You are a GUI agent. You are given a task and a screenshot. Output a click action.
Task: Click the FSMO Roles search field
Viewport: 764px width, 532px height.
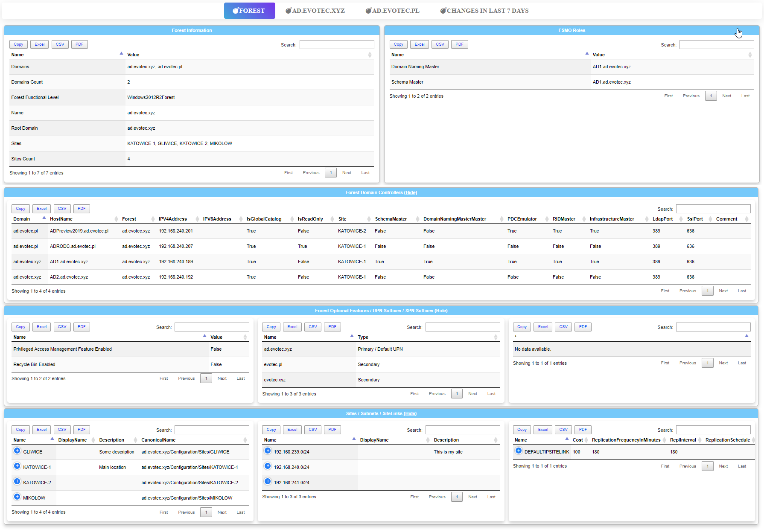tap(716, 44)
